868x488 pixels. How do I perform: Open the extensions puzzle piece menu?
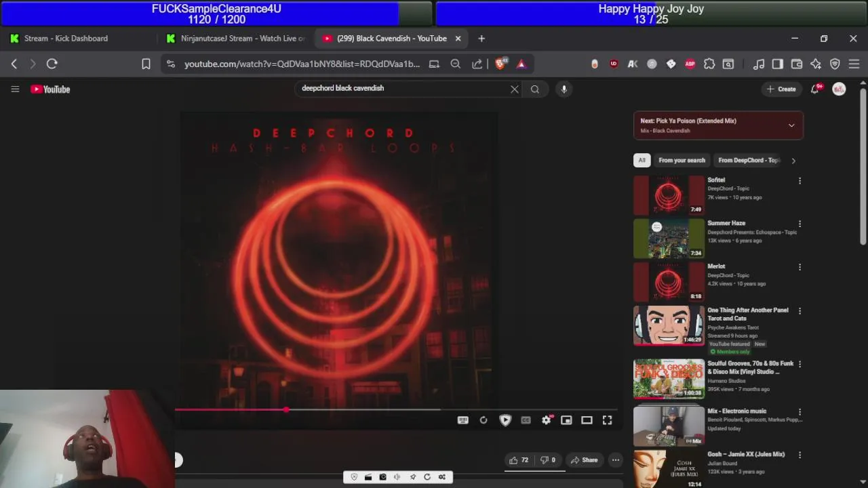(x=709, y=64)
